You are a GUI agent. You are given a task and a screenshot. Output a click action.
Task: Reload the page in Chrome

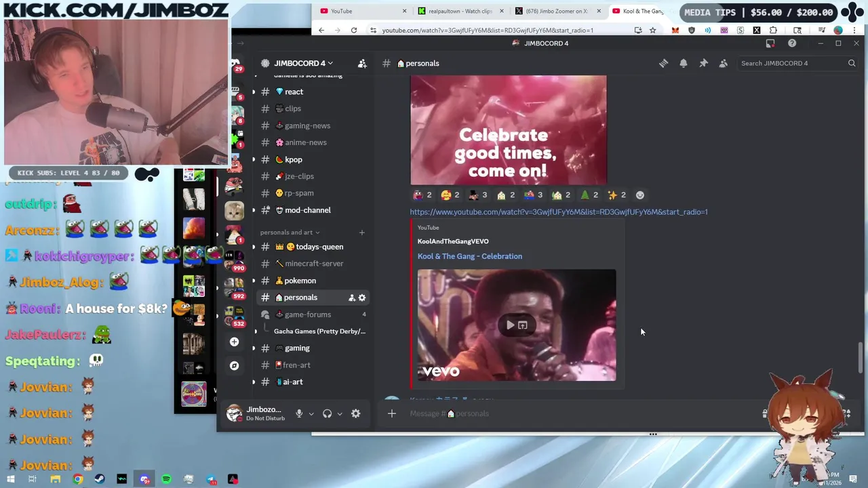[354, 30]
